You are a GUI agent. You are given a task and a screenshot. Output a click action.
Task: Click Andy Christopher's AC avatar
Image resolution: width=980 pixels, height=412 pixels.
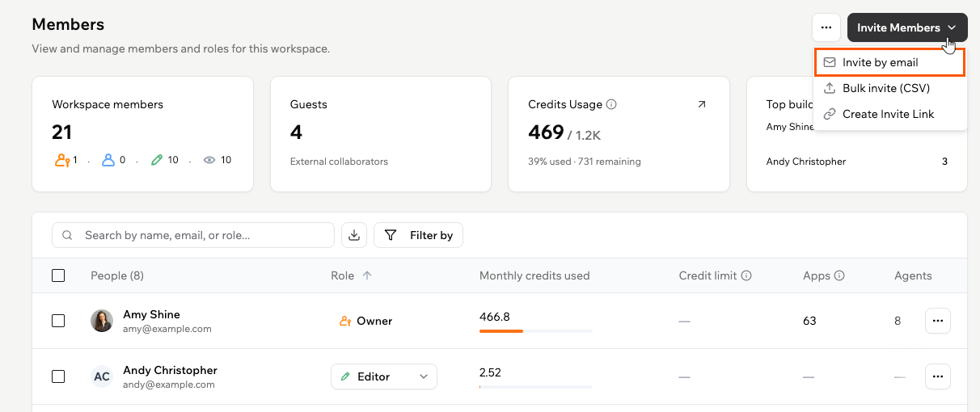[102, 376]
